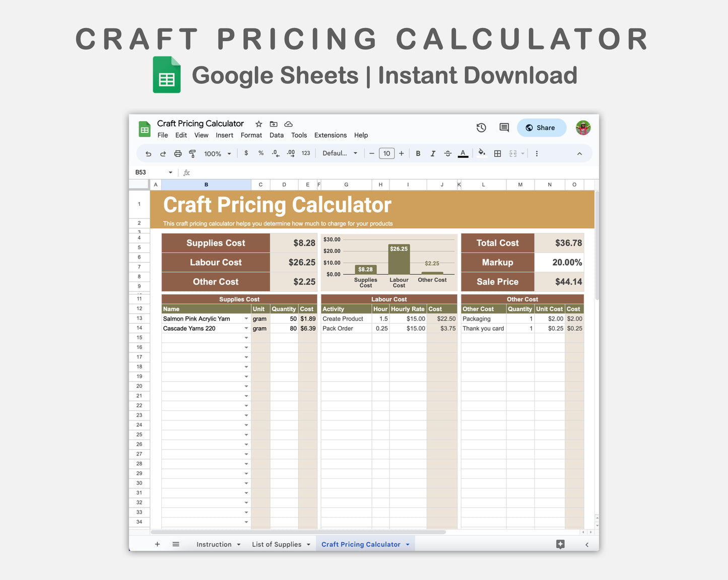Click the Share button
728x580 pixels.
[542, 127]
